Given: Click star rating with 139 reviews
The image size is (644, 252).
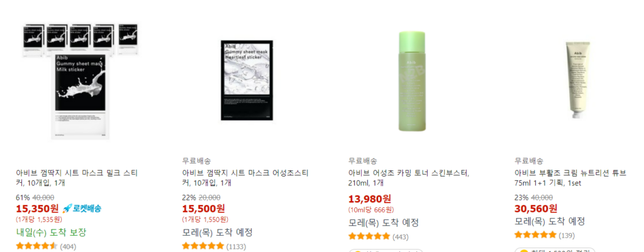Looking at the screenshot, I should click(535, 235).
